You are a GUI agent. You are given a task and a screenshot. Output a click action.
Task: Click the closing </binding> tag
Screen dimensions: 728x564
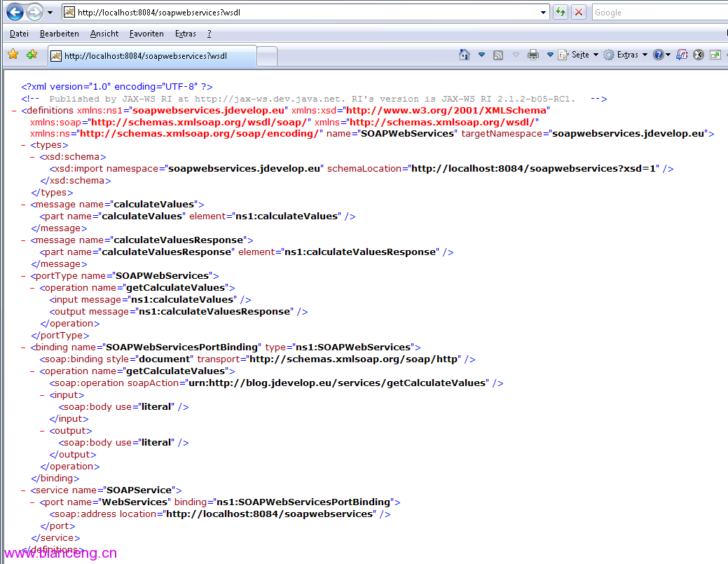coord(55,478)
